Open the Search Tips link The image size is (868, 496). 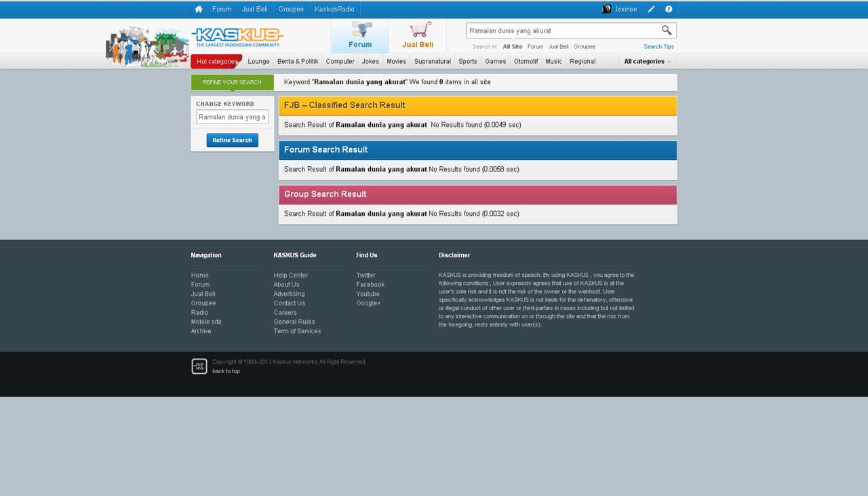coord(658,47)
